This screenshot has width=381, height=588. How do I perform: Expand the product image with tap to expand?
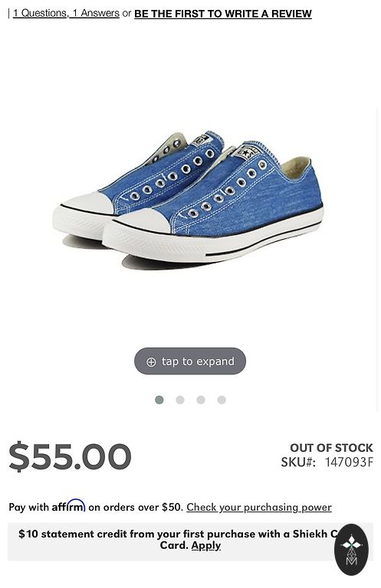pos(190,361)
